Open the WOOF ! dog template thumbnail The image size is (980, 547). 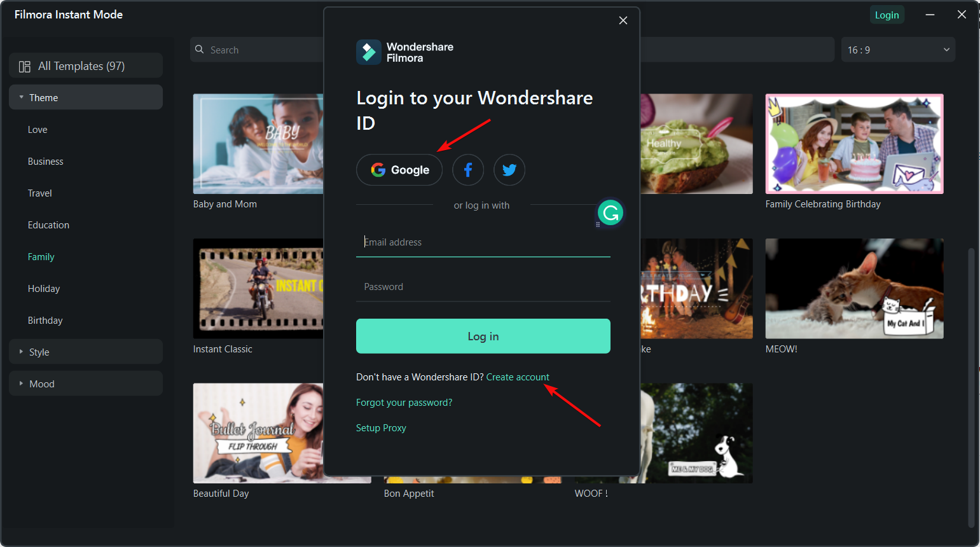[x=696, y=433]
